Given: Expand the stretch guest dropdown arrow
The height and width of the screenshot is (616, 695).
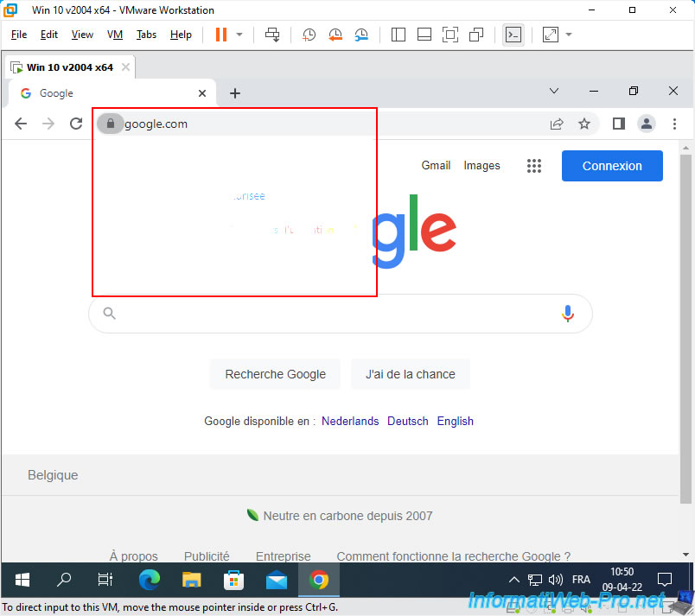Looking at the screenshot, I should [x=569, y=35].
